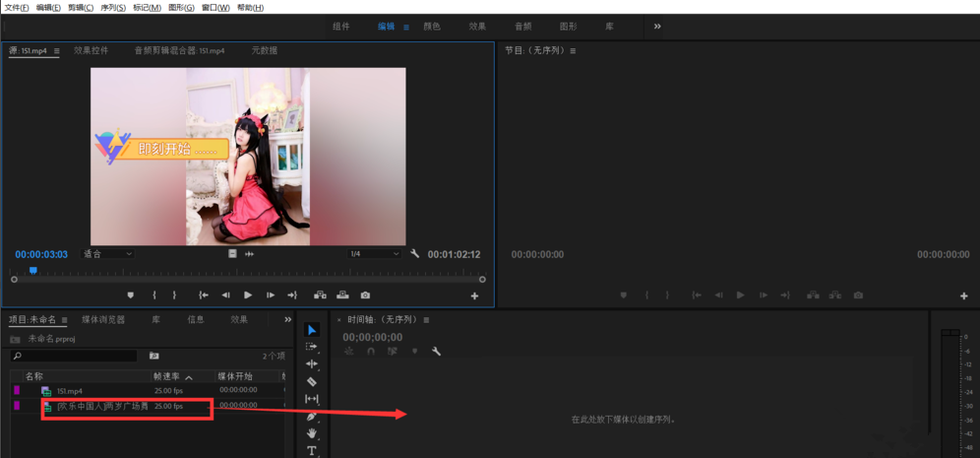
Task: Sort project items by 帧速率 column
Action: 167,376
